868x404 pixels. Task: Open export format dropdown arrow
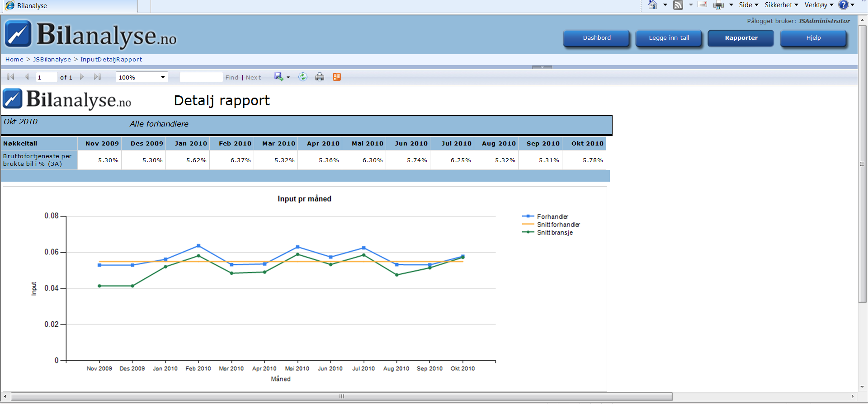[288, 77]
